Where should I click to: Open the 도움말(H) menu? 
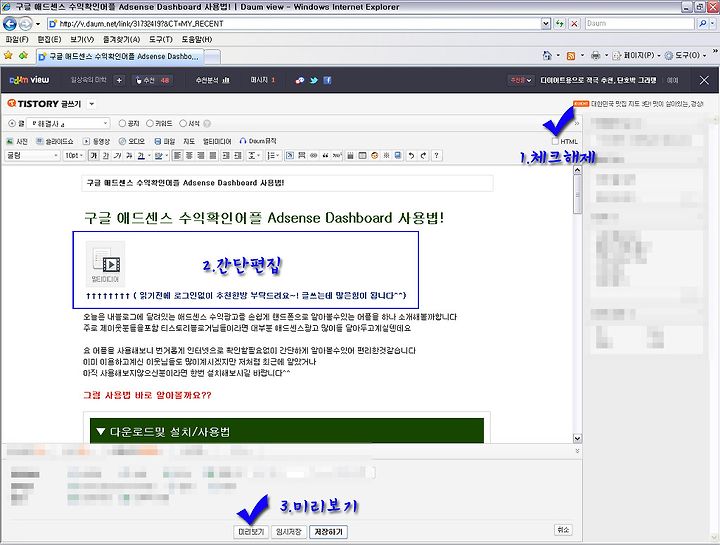tap(197, 39)
